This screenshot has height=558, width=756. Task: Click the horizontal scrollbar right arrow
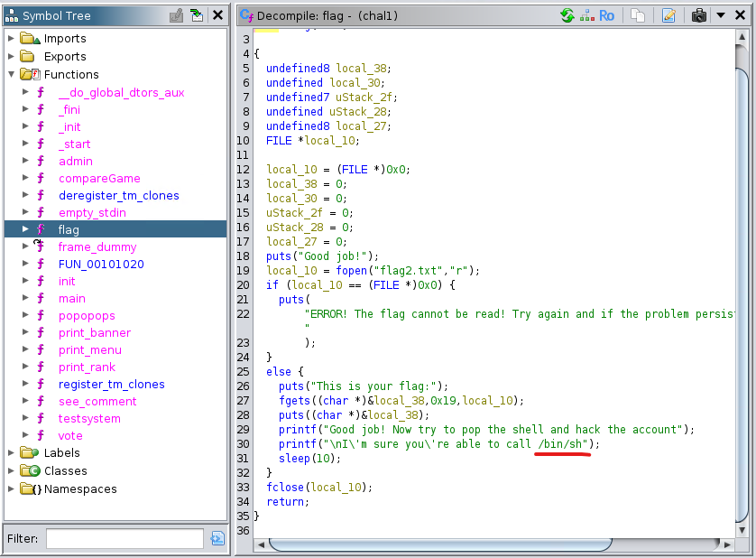pos(727,545)
